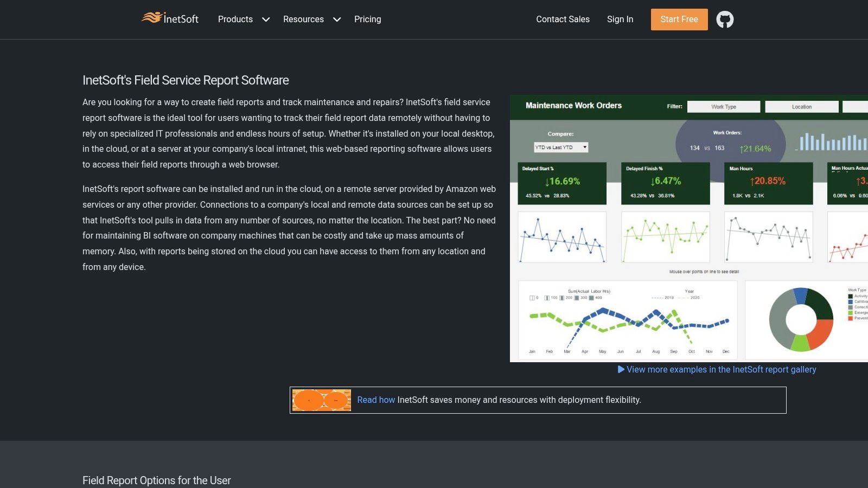Screen dimensions: 868x488
Task: Click the orange circles banner thumbnail
Action: [x=322, y=400]
